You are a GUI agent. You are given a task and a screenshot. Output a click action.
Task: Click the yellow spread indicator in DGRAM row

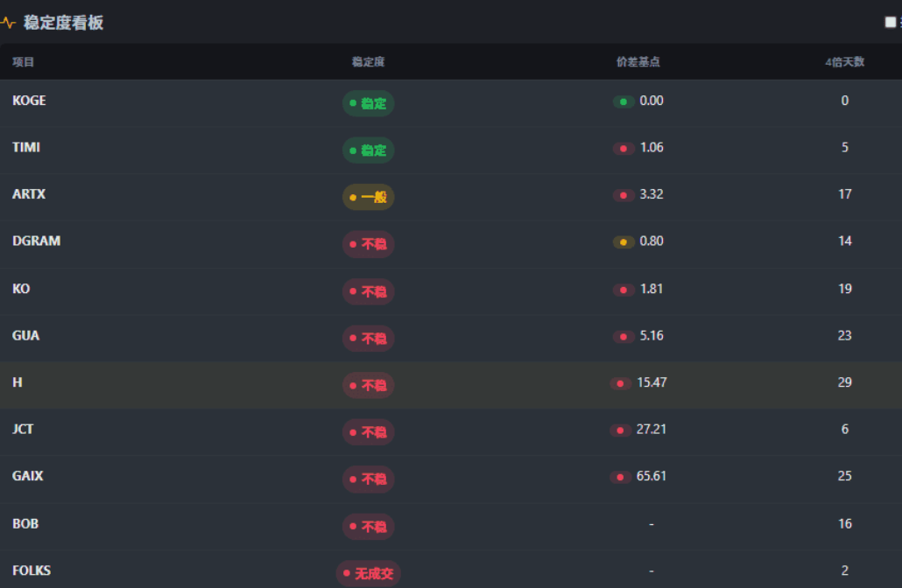click(x=624, y=242)
